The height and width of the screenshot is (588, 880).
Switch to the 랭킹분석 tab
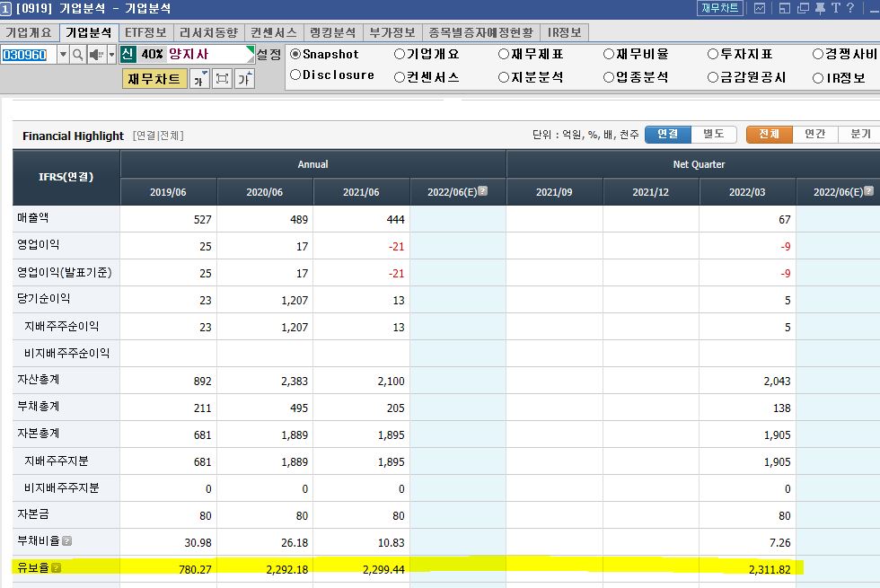coord(333,32)
